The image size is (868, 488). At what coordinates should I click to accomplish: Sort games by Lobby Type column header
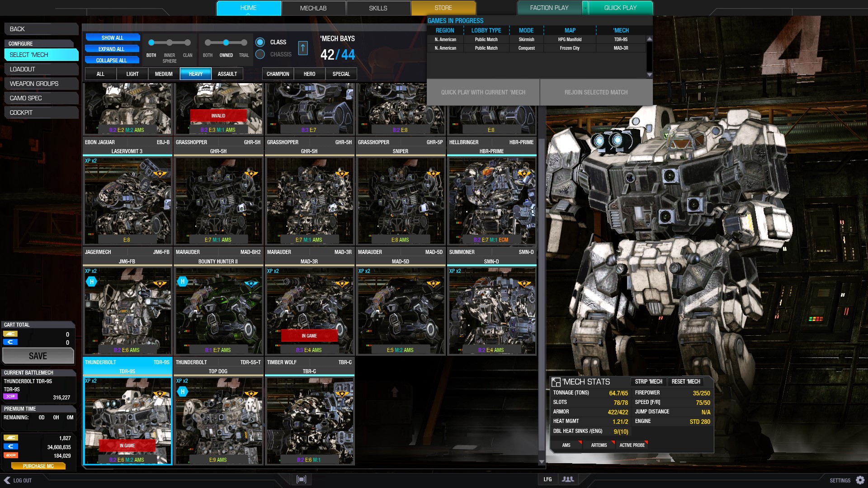[x=486, y=30]
